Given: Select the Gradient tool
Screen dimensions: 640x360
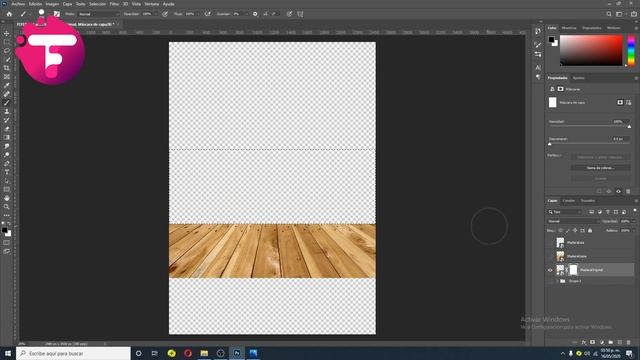Looking at the screenshot, I should pyautogui.click(x=7, y=138).
